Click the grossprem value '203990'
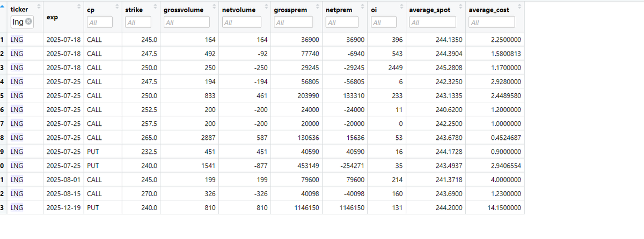The image size is (644, 239). point(308,95)
